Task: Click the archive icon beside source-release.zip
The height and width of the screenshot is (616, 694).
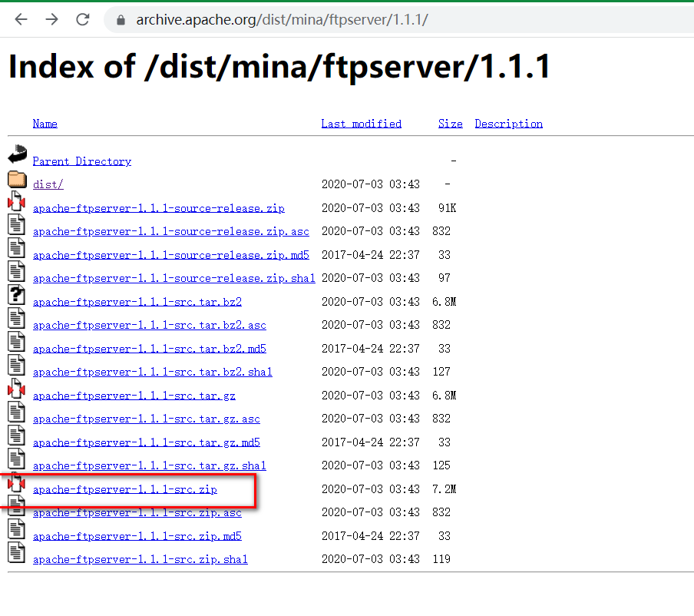Action: [16, 201]
